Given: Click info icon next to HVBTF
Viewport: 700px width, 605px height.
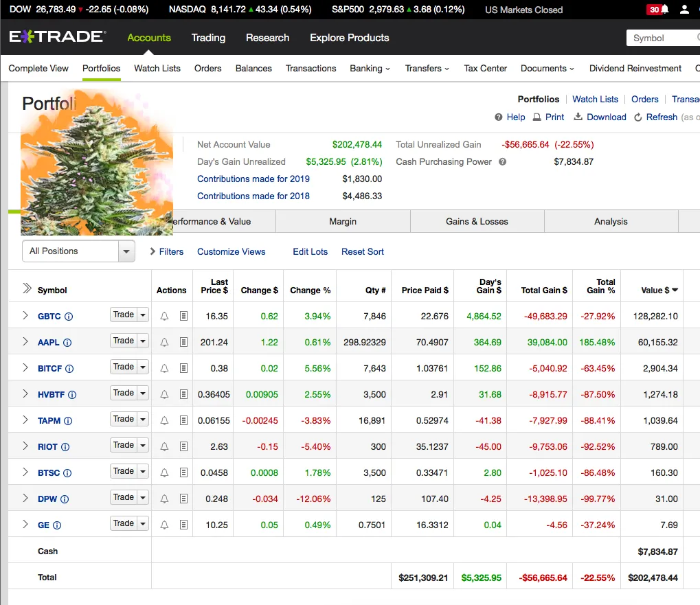Looking at the screenshot, I should [x=72, y=395].
